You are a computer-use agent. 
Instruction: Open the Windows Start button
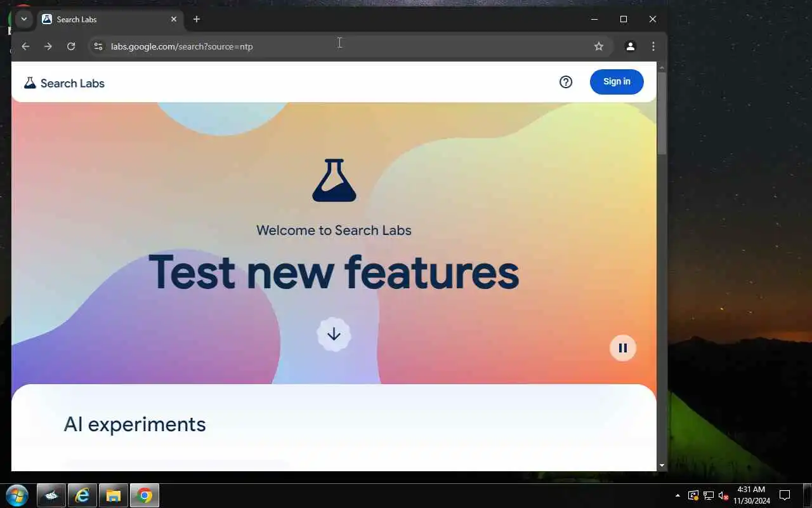pyautogui.click(x=16, y=495)
